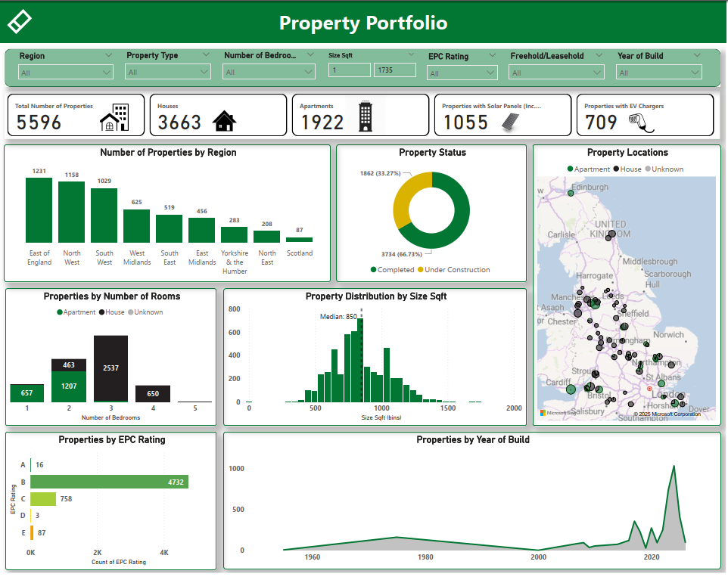Select the North West bar
This screenshot has height=580, width=728.
click(x=71, y=212)
